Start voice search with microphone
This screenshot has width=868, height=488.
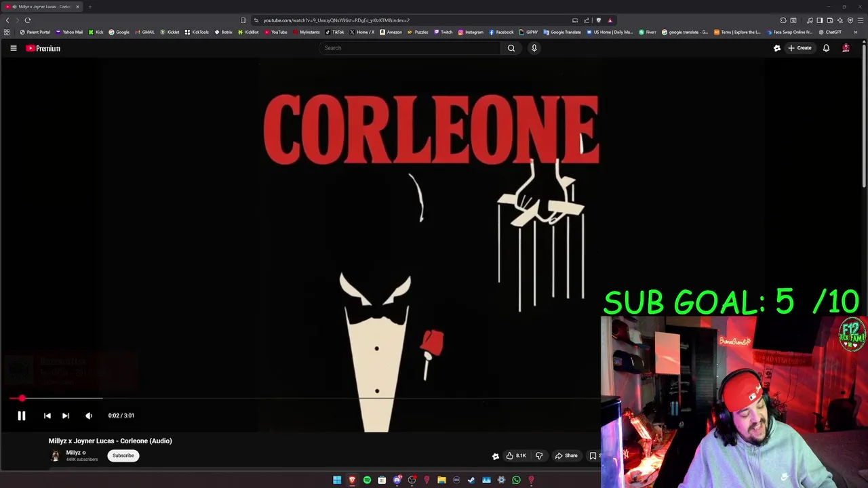[534, 48]
